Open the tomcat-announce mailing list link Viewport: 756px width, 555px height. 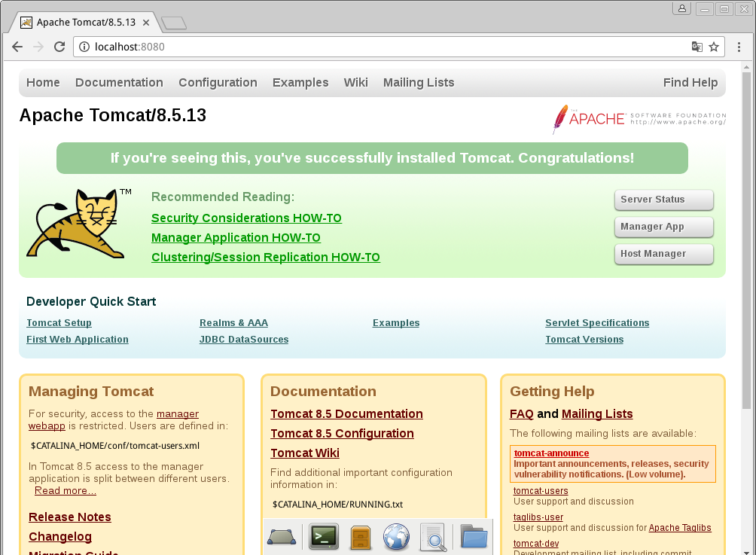(552, 453)
